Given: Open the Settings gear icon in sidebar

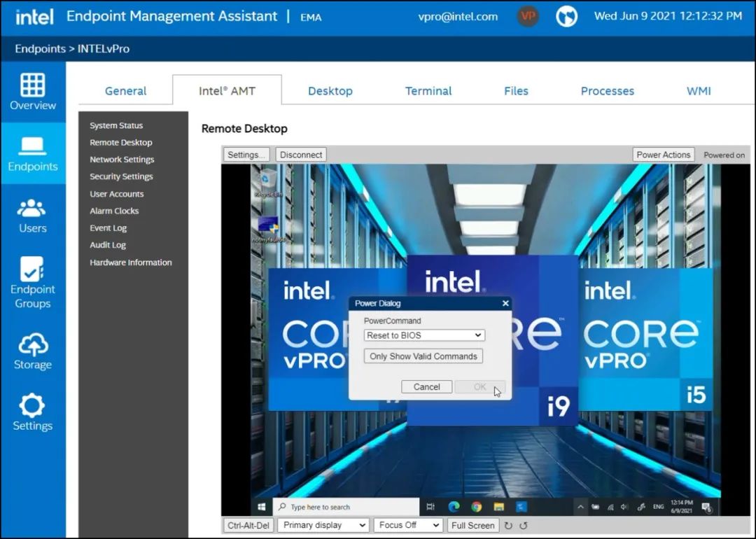Looking at the screenshot, I should click(32, 405).
